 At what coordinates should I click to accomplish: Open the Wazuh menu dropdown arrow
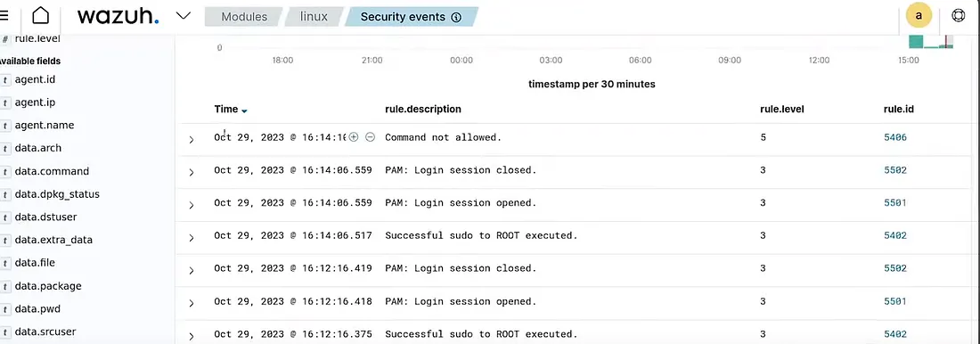point(184,16)
